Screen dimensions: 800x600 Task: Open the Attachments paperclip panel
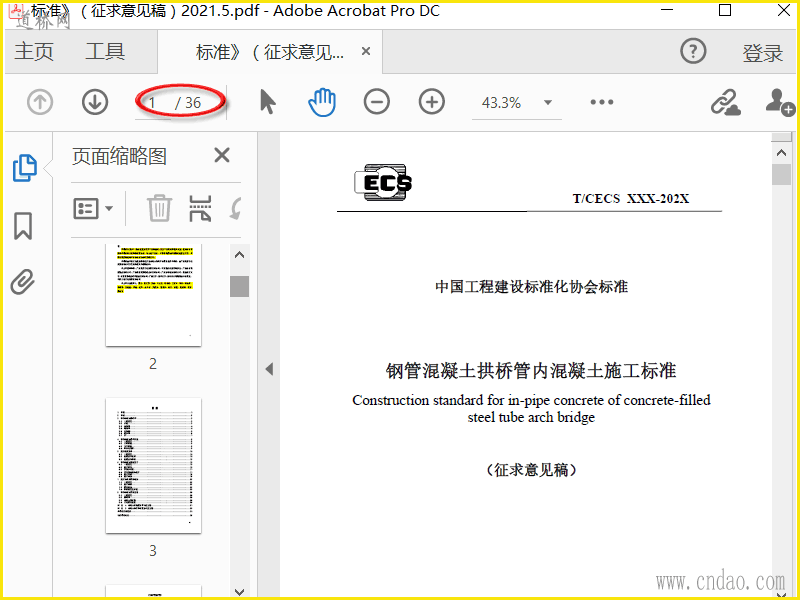[23, 282]
